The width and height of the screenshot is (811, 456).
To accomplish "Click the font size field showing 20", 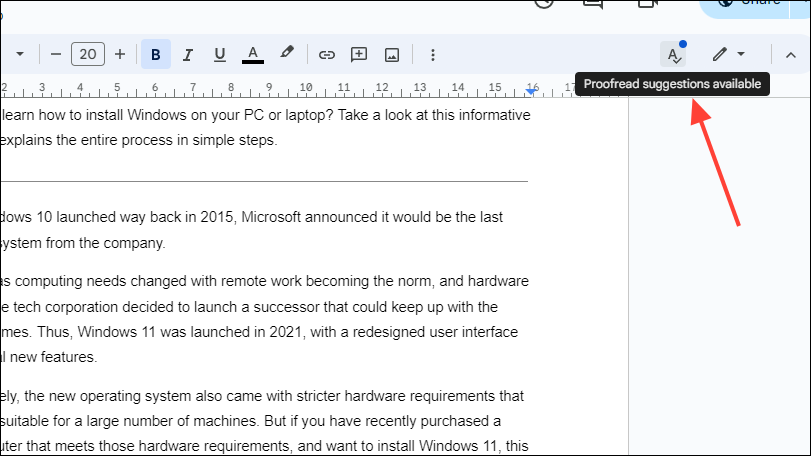I will coord(88,54).
